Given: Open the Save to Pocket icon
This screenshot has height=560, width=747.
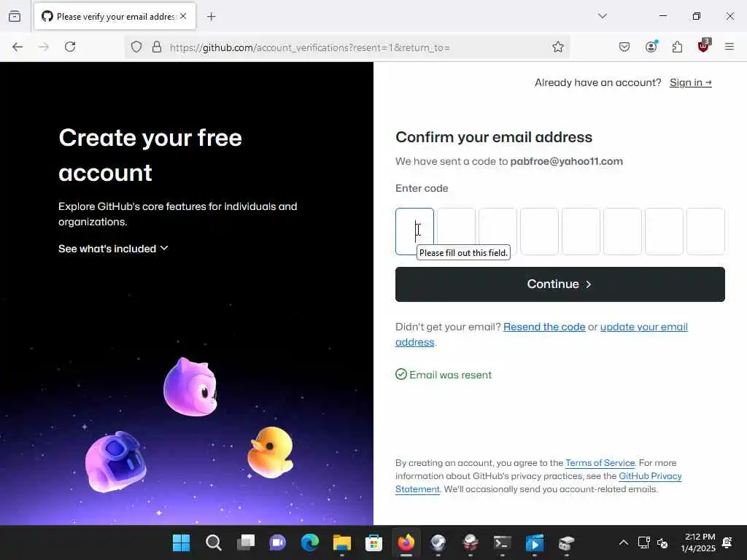Looking at the screenshot, I should pos(624,47).
